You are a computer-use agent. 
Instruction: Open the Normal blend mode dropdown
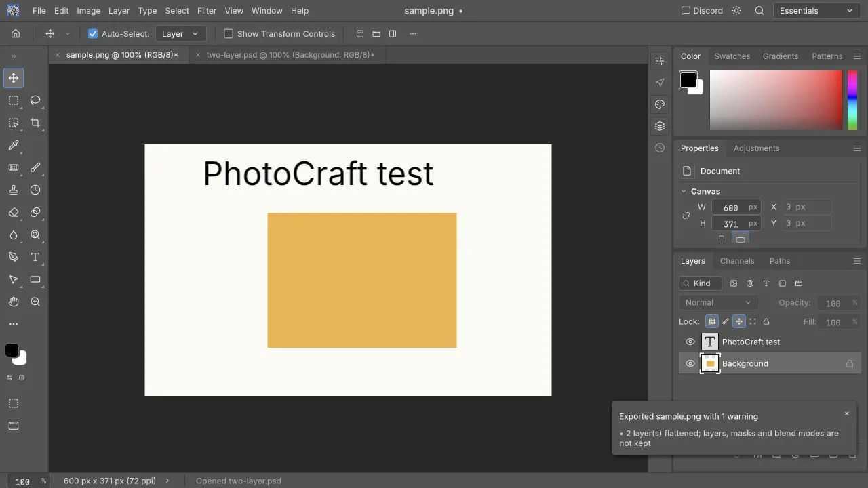pos(718,303)
